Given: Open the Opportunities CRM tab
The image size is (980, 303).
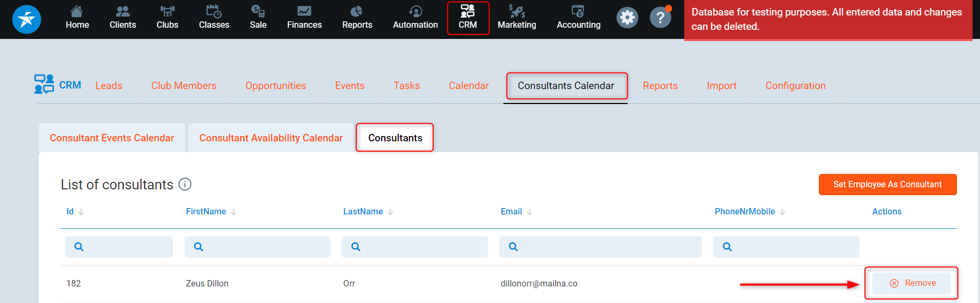Looking at the screenshot, I should [275, 86].
